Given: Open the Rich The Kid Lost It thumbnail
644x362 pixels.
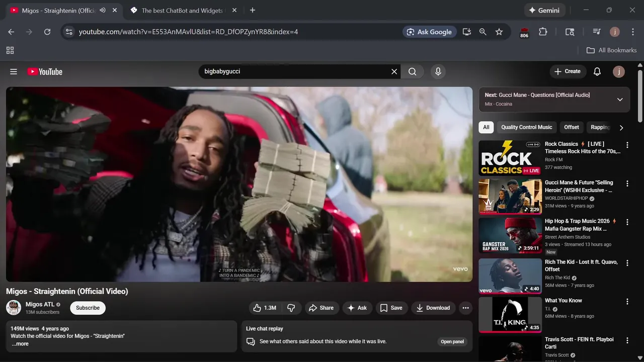Looking at the screenshot, I should pos(510,276).
